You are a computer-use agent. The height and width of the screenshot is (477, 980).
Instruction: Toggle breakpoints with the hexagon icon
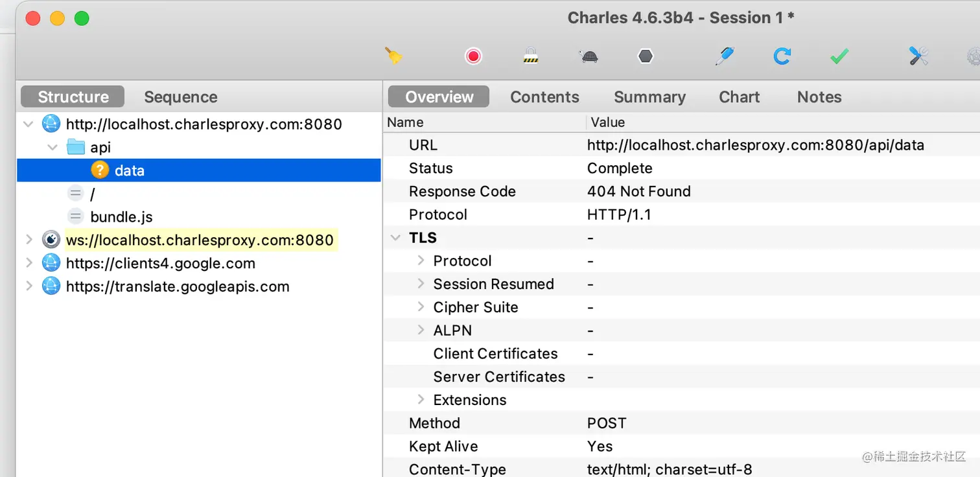coord(646,56)
